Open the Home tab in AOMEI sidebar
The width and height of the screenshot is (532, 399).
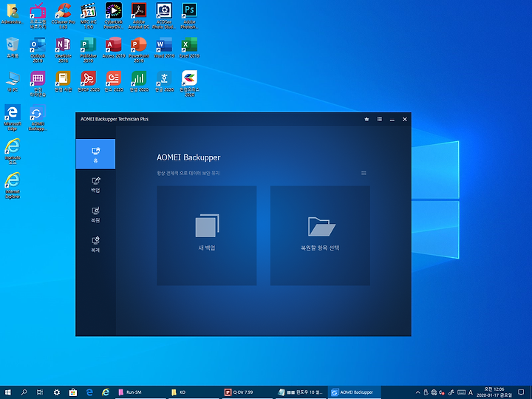[x=95, y=154]
